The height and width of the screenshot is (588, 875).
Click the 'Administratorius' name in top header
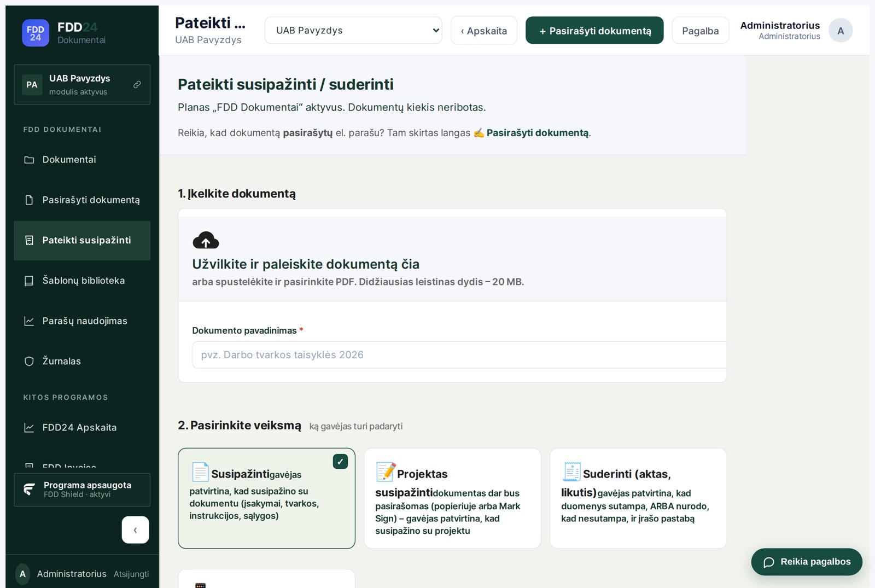780,25
